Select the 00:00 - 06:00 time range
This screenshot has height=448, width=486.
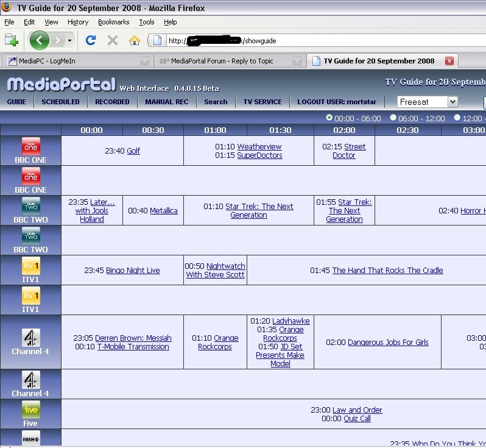click(329, 118)
